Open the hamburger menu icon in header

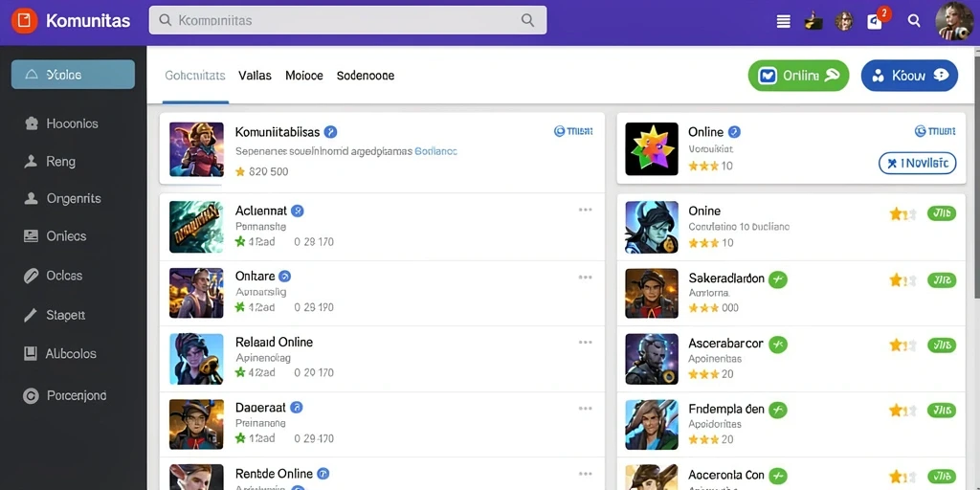pyautogui.click(x=783, y=21)
